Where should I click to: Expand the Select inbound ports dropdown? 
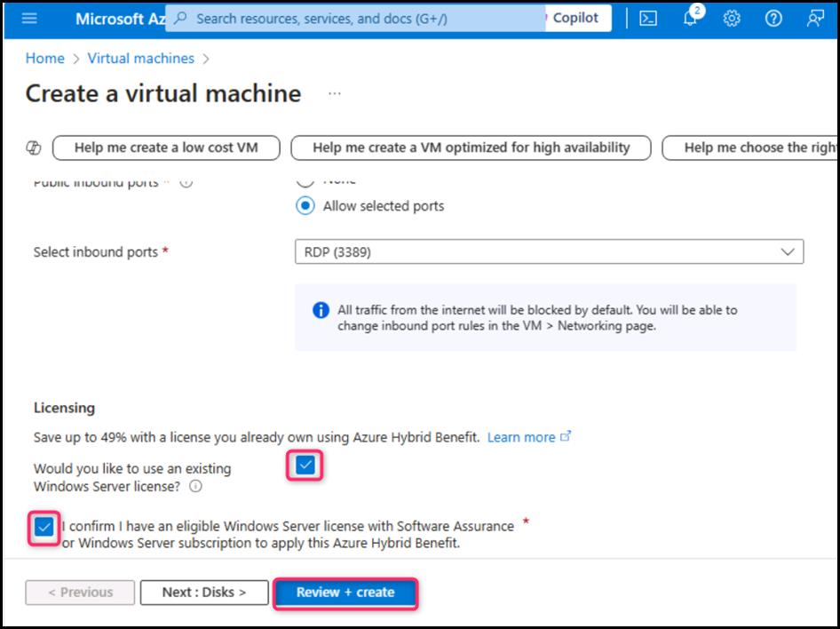pos(548,252)
